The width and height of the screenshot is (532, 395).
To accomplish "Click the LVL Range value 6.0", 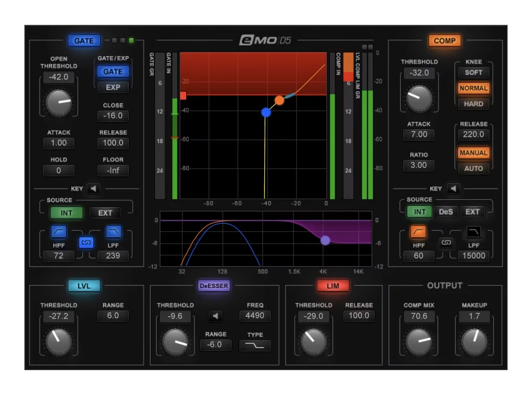I will (x=113, y=316).
